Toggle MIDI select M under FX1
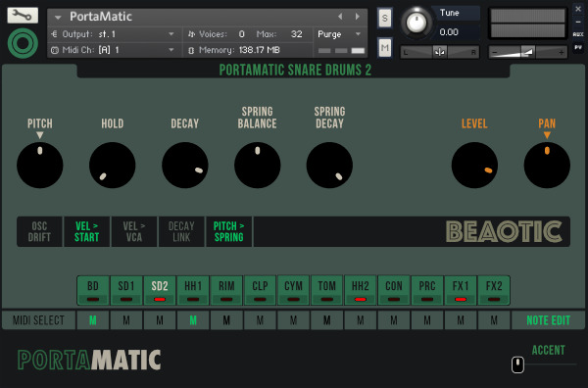This screenshot has height=388, width=588. click(461, 320)
